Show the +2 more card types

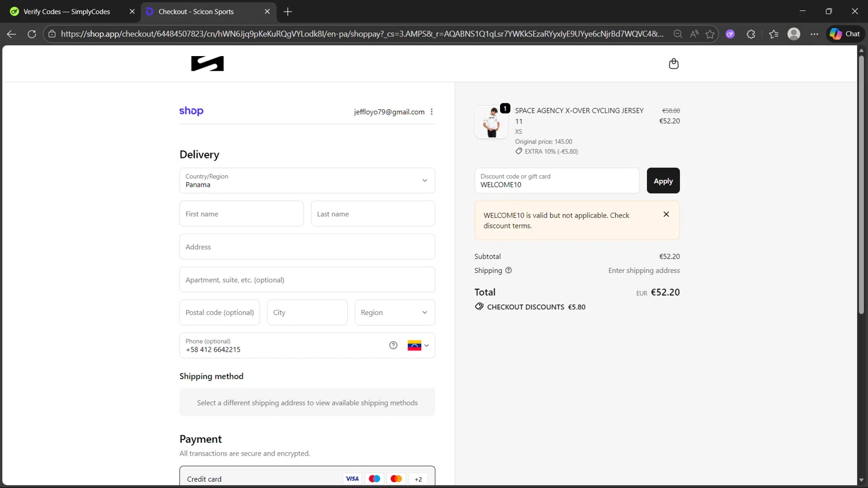[418, 479]
